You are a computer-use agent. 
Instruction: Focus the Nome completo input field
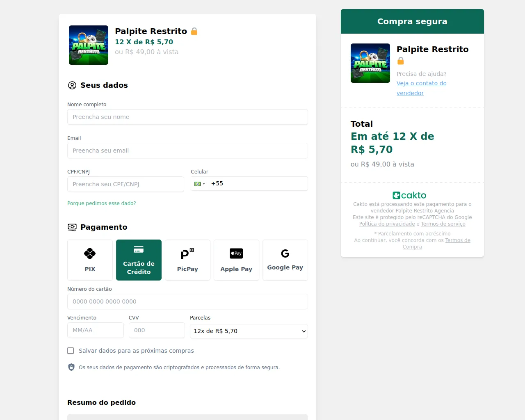pos(187,117)
